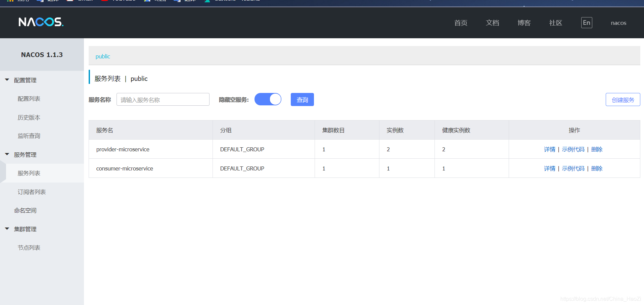Click DEFAULT_GROUP in provider-microservice row
Image resolution: width=644 pixels, height=305 pixels.
242,149
